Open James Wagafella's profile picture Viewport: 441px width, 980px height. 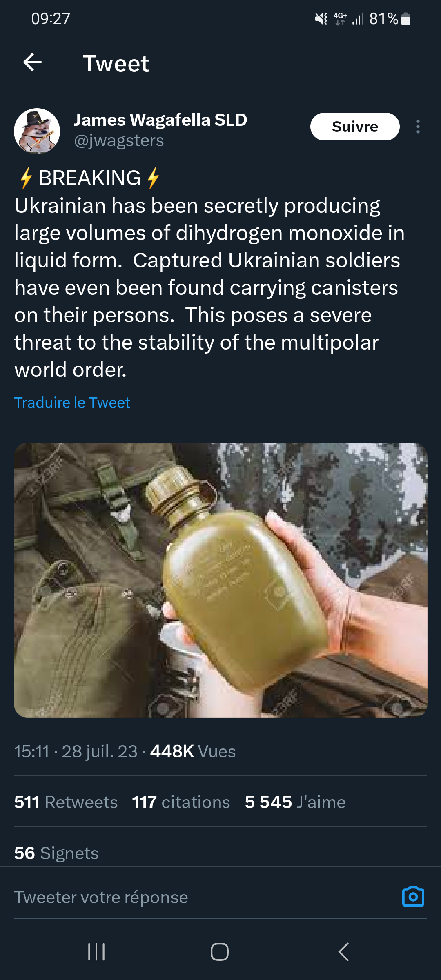(x=37, y=131)
